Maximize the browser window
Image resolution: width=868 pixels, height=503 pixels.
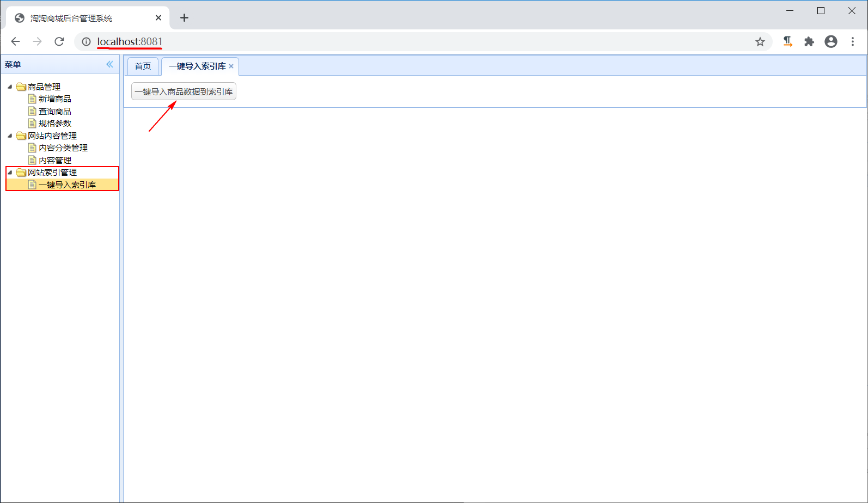coord(821,11)
